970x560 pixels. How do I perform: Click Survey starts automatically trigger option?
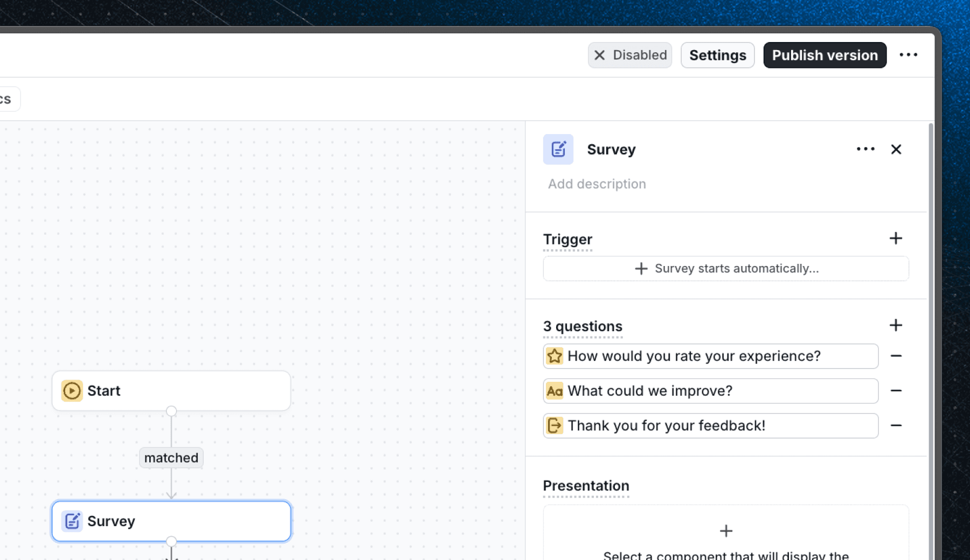coord(726,268)
